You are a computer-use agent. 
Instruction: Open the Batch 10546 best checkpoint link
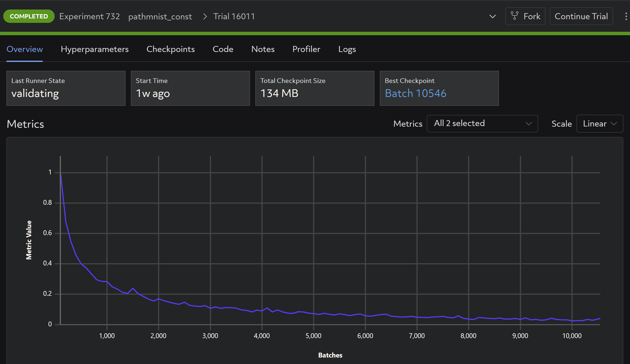[x=415, y=93]
